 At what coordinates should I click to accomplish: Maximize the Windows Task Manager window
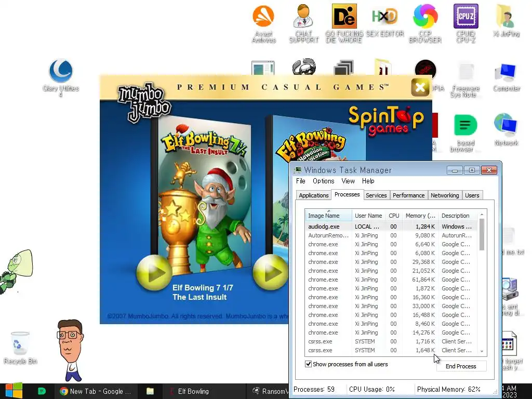pyautogui.click(x=472, y=170)
